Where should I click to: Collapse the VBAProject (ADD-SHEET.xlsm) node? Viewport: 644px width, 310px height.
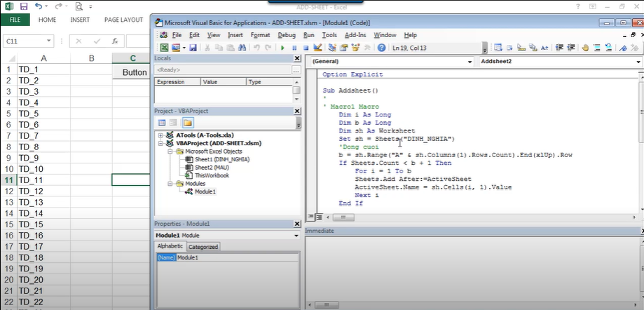pos(160,143)
